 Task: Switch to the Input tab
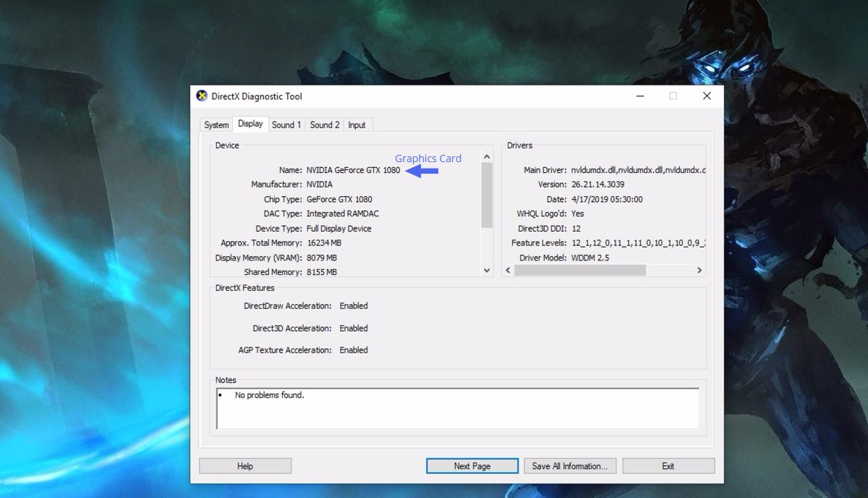click(x=357, y=124)
